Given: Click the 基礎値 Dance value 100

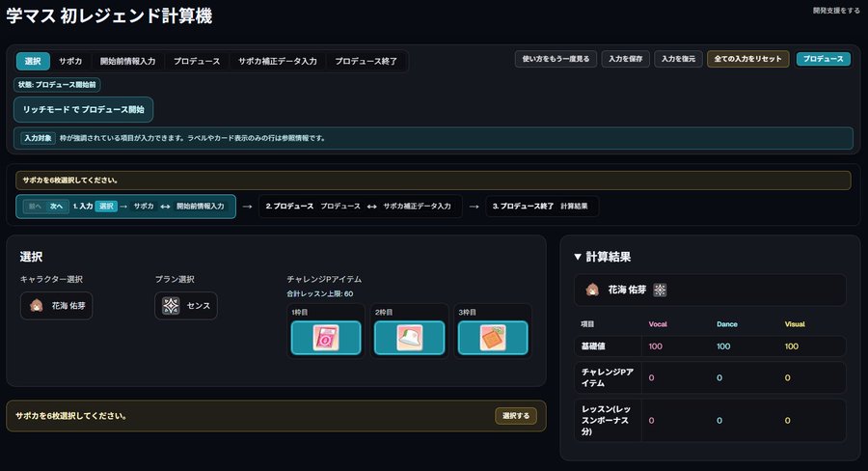Looking at the screenshot, I should [x=723, y=346].
